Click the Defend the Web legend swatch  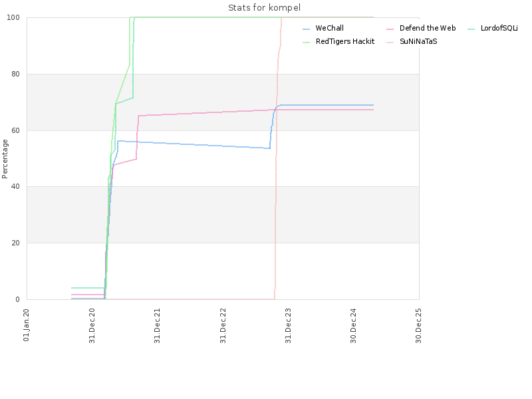[x=390, y=29]
